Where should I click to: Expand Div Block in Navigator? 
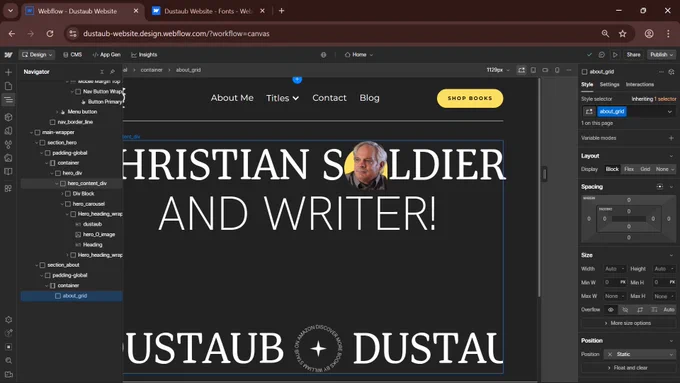(62, 194)
